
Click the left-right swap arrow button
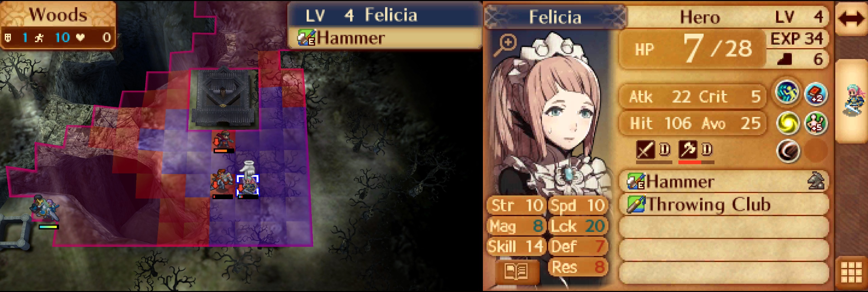pos(851,19)
